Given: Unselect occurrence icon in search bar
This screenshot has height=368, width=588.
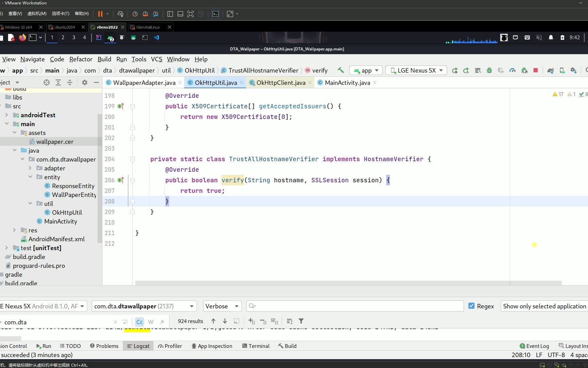Looking at the screenshot, I should 263,321.
